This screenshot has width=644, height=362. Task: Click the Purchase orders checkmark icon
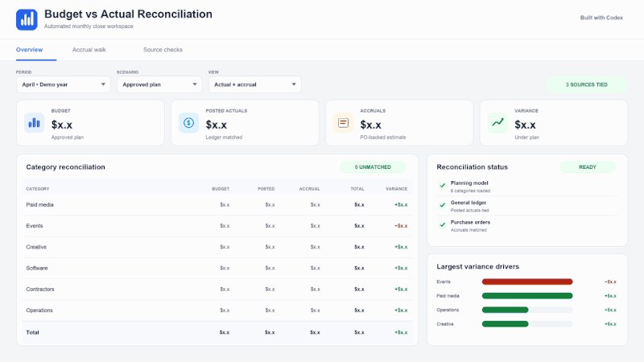click(x=442, y=225)
